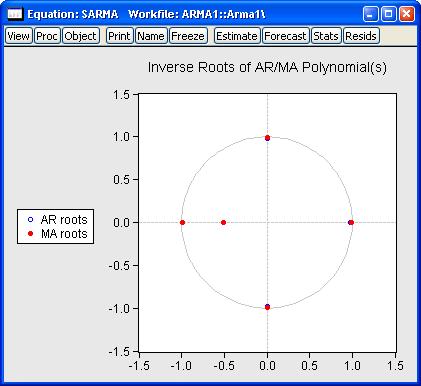Viewport: 421px width, 386px height.
Task: Click the root marker at bottom of unit circle
Action: click(267, 307)
